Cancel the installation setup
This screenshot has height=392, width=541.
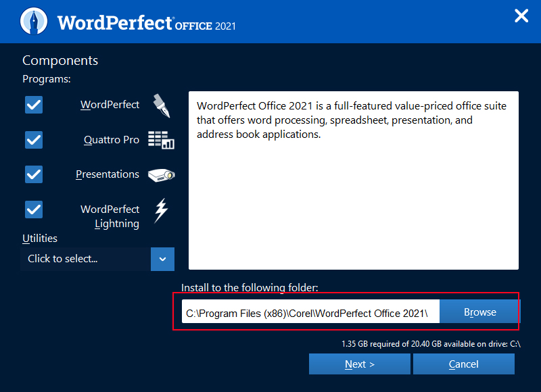[464, 364]
